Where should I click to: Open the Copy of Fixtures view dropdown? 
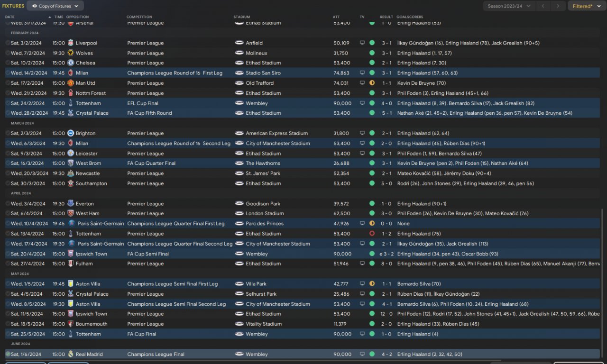(x=55, y=6)
